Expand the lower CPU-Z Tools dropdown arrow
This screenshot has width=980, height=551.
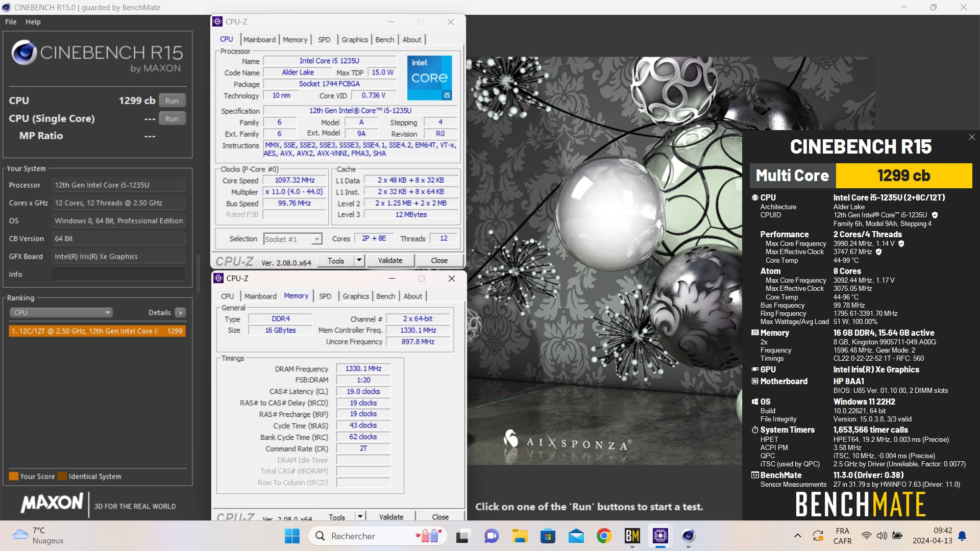[360, 516]
